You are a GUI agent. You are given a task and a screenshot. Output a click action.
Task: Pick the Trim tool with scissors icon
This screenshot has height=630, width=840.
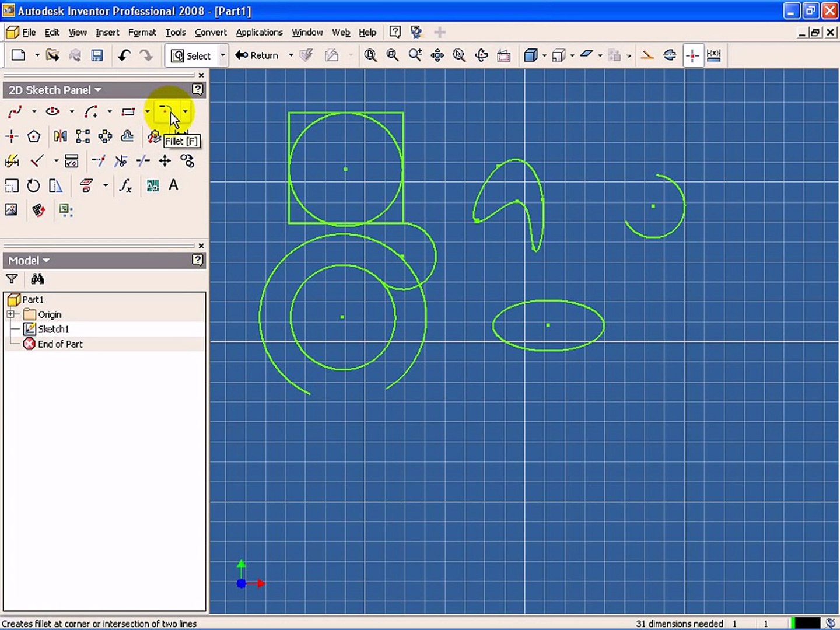121,161
